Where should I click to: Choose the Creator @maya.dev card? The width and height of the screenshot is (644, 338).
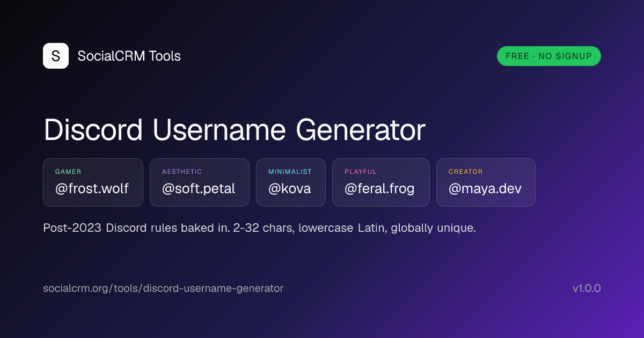click(x=486, y=182)
